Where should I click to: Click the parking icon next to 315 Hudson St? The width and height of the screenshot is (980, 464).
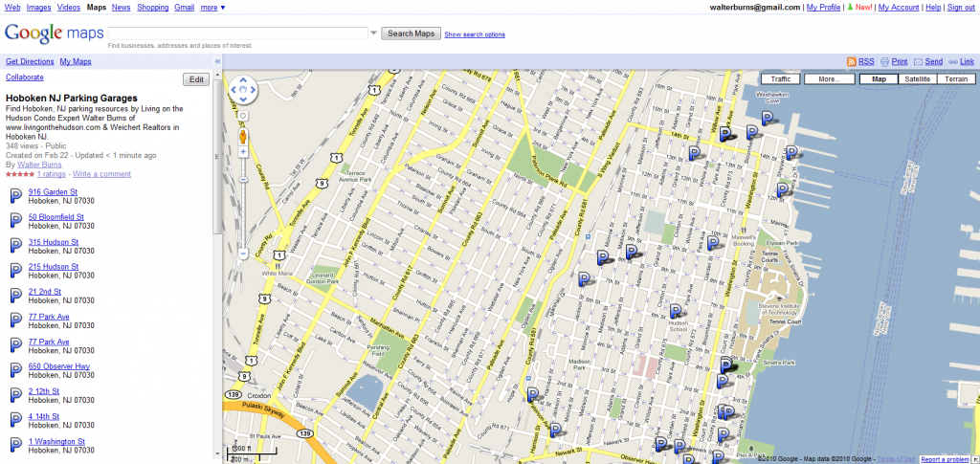point(15,246)
